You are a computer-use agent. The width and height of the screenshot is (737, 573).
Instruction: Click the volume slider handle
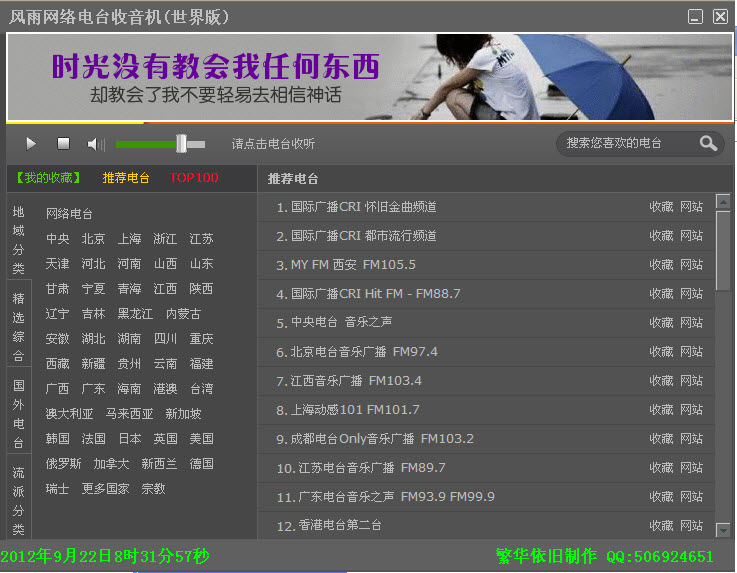181,144
